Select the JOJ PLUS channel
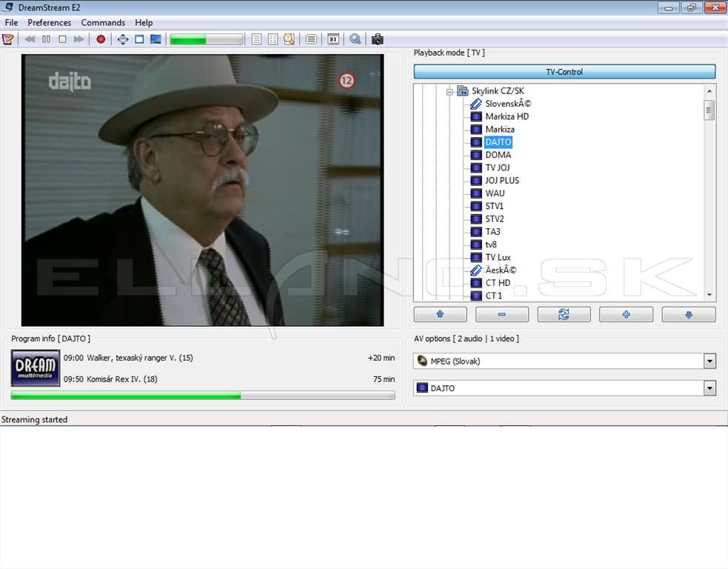 point(502,180)
